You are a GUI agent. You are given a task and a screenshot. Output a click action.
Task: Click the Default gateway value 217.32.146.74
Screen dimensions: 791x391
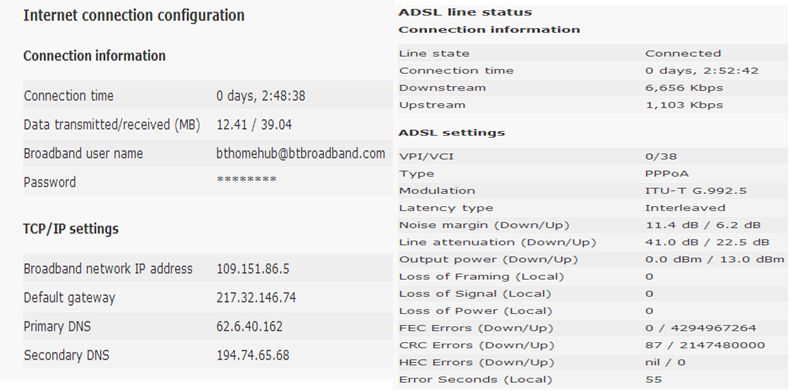pos(256,298)
